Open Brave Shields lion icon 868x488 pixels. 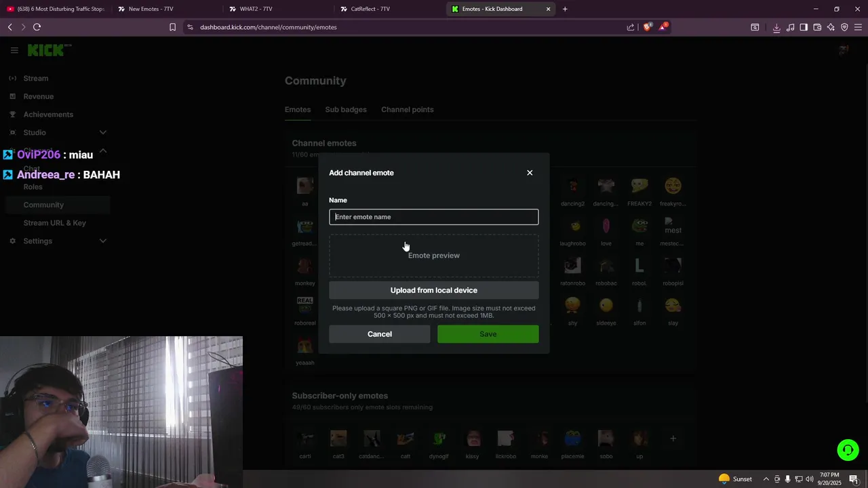tap(647, 27)
